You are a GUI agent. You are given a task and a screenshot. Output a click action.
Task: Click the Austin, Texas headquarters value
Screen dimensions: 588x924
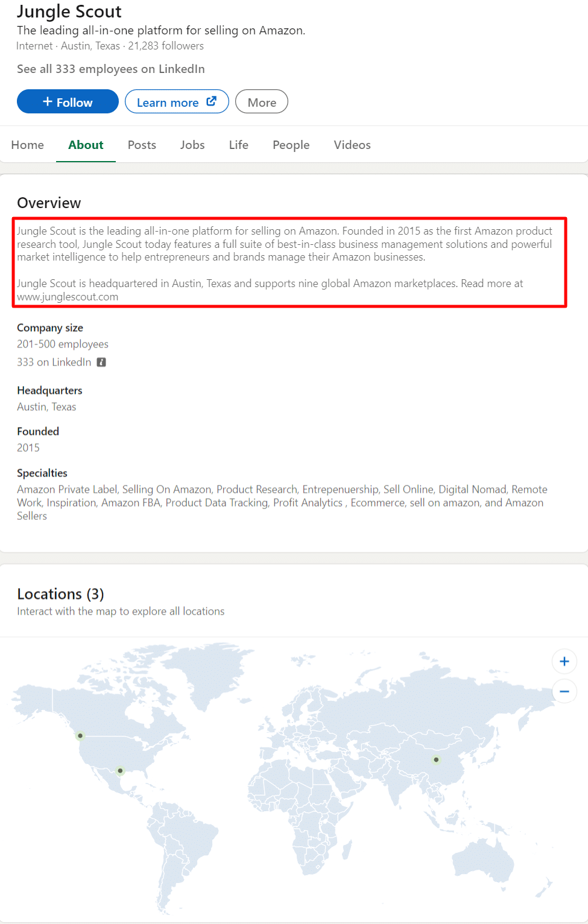(x=46, y=407)
